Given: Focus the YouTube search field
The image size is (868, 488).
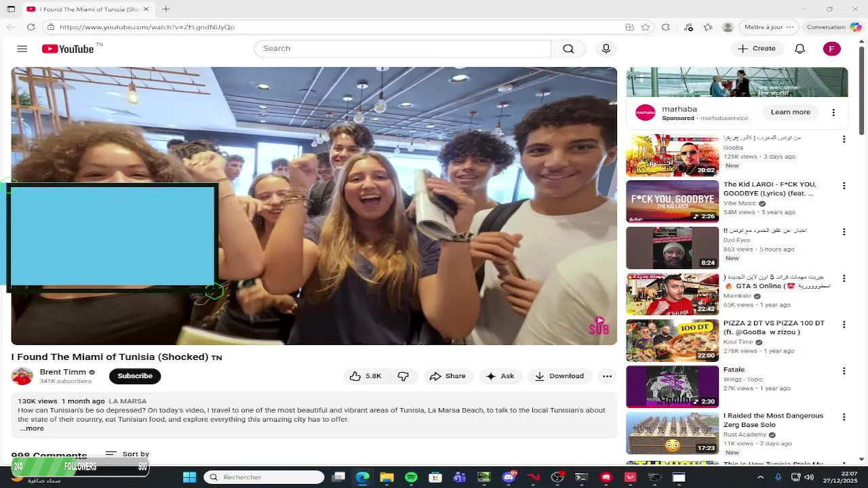Looking at the screenshot, I should pos(403,49).
